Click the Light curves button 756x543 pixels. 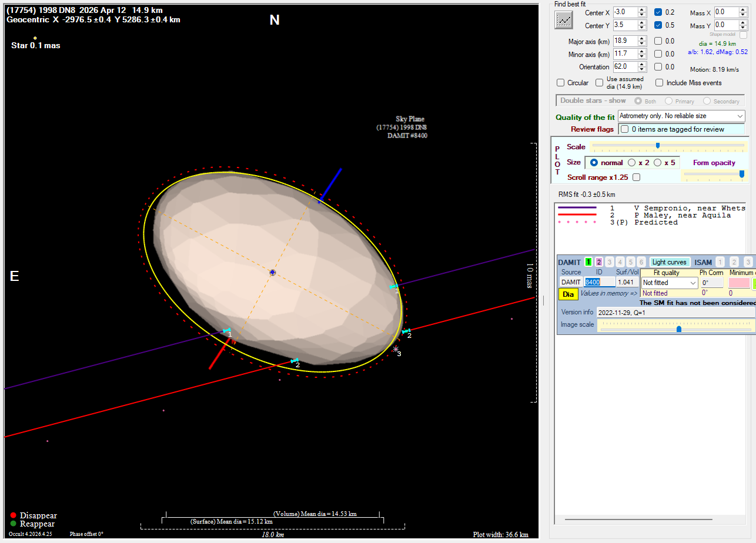[669, 262]
